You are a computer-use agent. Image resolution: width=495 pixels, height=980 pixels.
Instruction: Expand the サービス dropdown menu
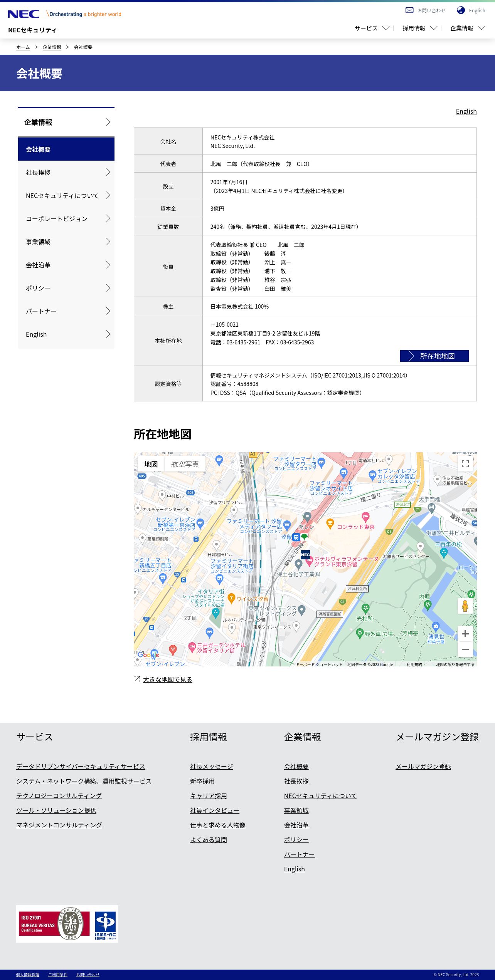pos(372,28)
